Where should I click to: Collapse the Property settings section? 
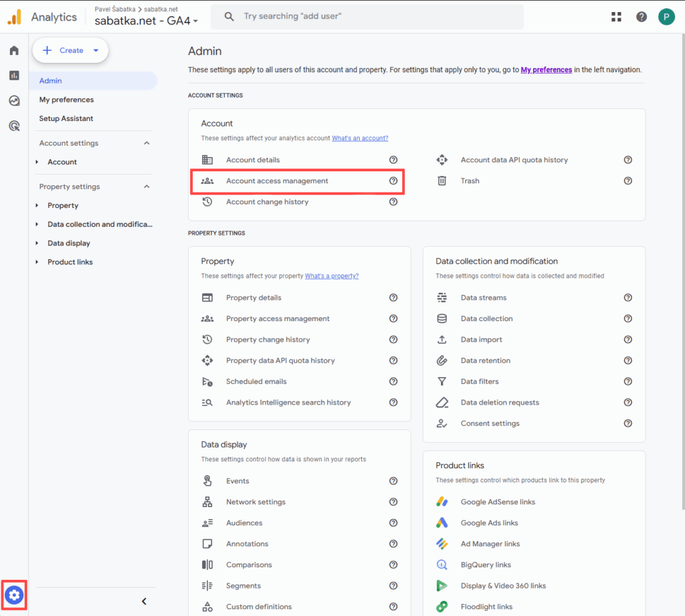146,187
